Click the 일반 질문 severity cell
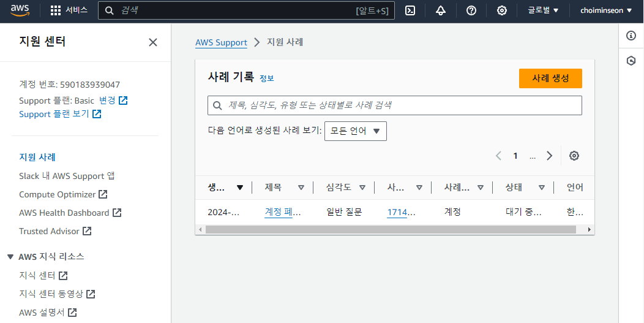 coord(344,212)
